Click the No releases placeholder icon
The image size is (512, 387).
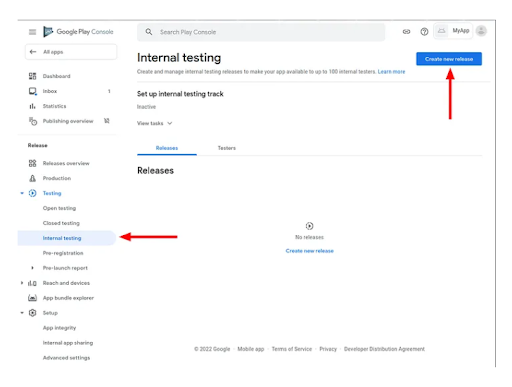pos(309,226)
